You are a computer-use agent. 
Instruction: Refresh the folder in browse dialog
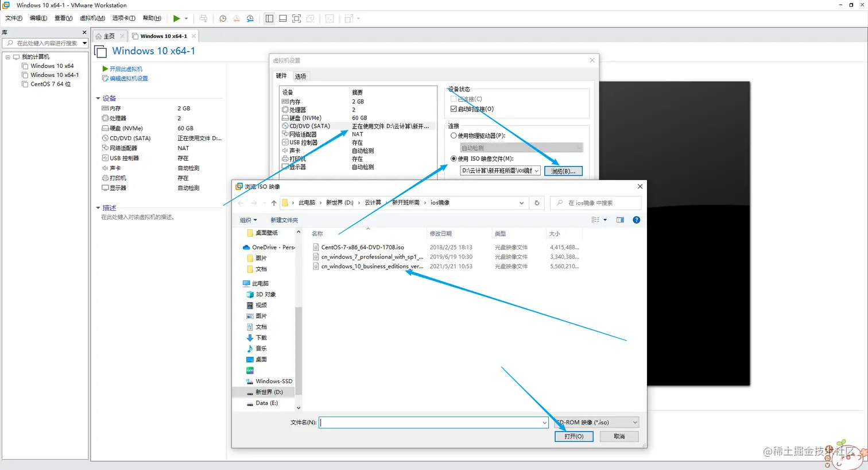tap(537, 203)
